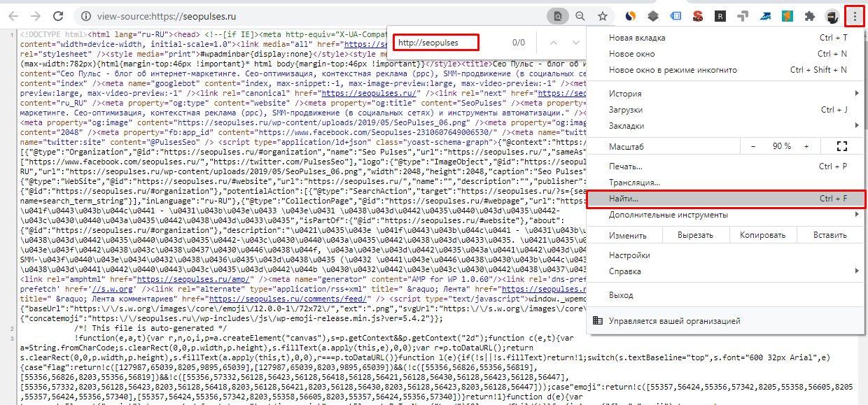Click the '0/0' find results counter
The height and width of the screenshot is (405, 868).
pyautogui.click(x=519, y=43)
